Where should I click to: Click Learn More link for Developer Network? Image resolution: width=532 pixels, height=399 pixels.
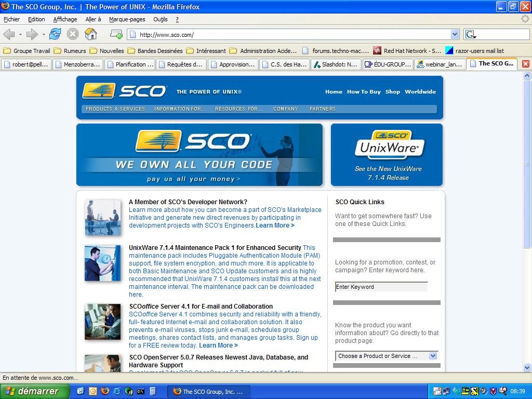275,225
